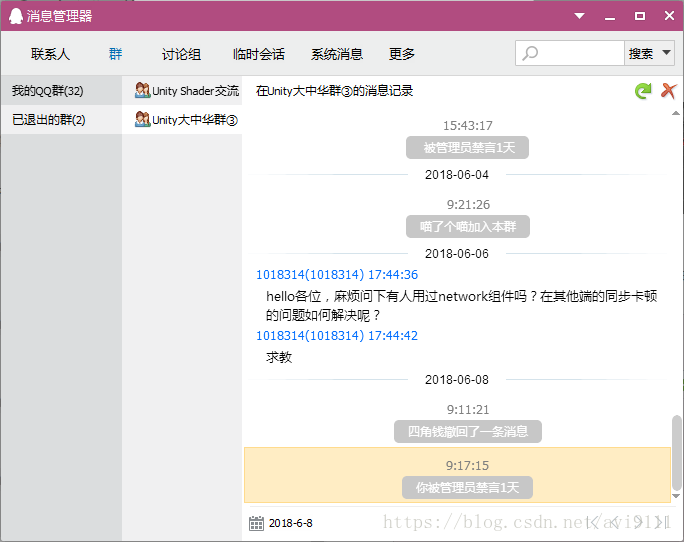Image resolution: width=684 pixels, height=542 pixels.
Task: Go to the previous page of records
Action: tap(614, 522)
